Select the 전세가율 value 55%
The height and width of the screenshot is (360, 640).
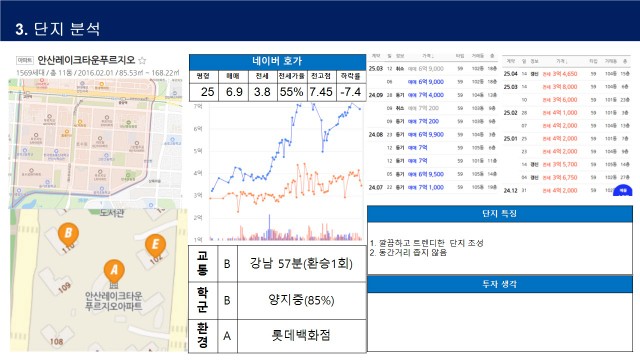coord(291,92)
